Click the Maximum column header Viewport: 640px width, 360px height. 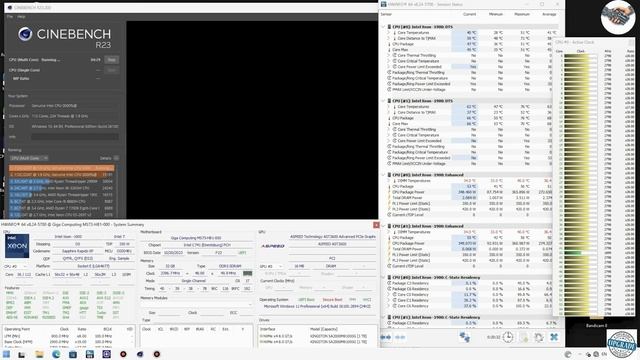(x=522, y=14)
